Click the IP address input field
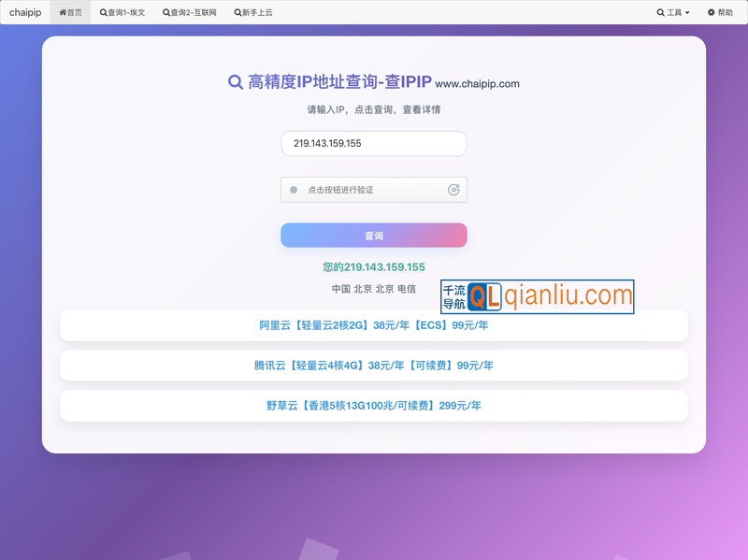 (x=373, y=143)
